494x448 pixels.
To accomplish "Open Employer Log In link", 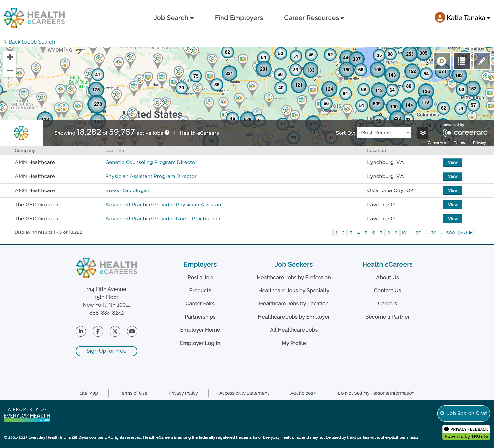I will [x=200, y=343].
